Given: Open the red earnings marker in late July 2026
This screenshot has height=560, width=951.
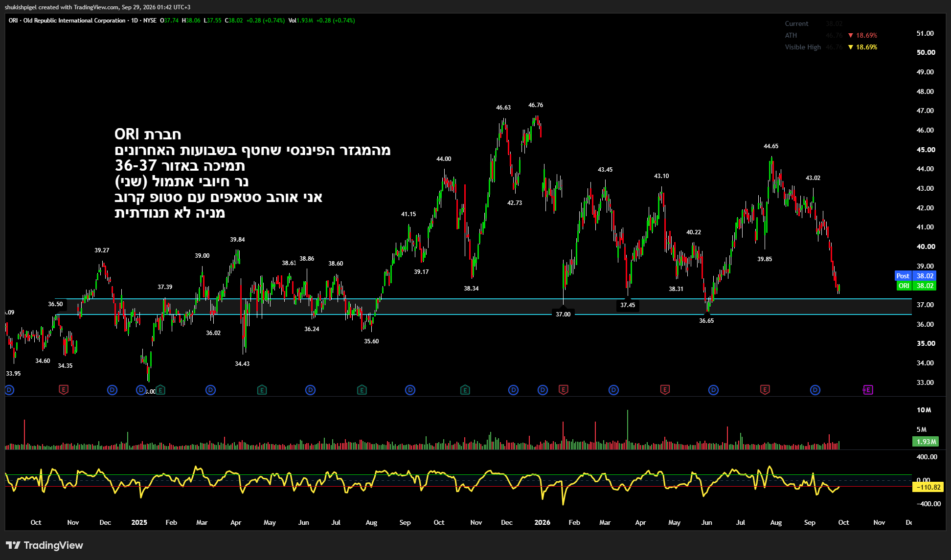Looking at the screenshot, I should tap(765, 390).
